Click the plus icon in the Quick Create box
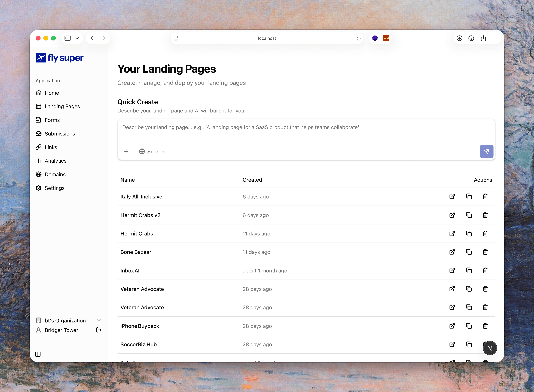The width and height of the screenshot is (534, 392). click(126, 151)
